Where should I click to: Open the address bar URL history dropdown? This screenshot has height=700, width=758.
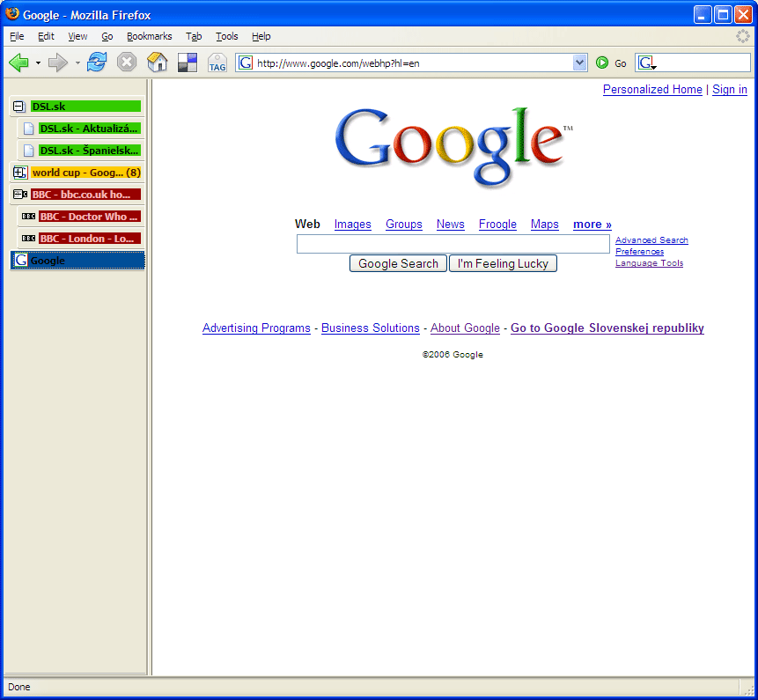tap(579, 63)
